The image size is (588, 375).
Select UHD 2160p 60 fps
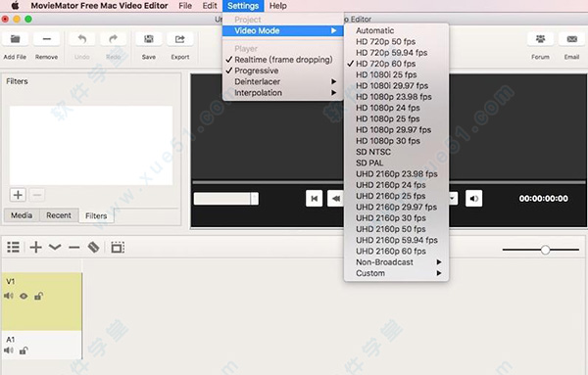tap(396, 251)
